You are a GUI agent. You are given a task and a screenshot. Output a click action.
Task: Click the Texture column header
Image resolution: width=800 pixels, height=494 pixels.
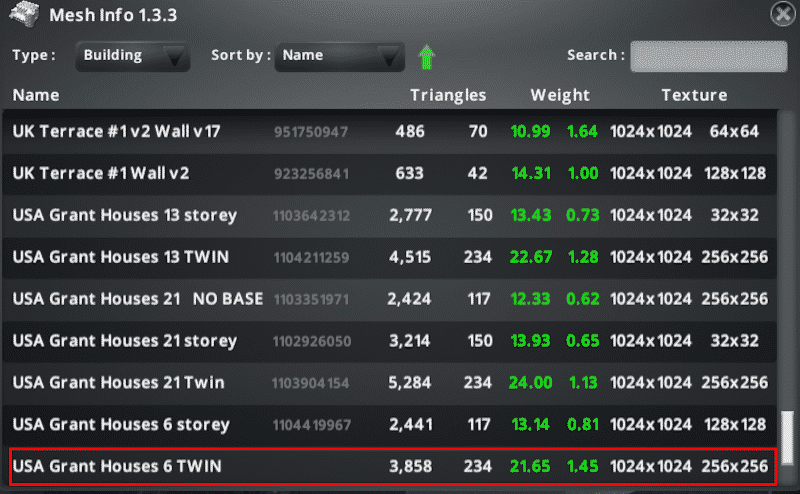pyautogui.click(x=694, y=95)
